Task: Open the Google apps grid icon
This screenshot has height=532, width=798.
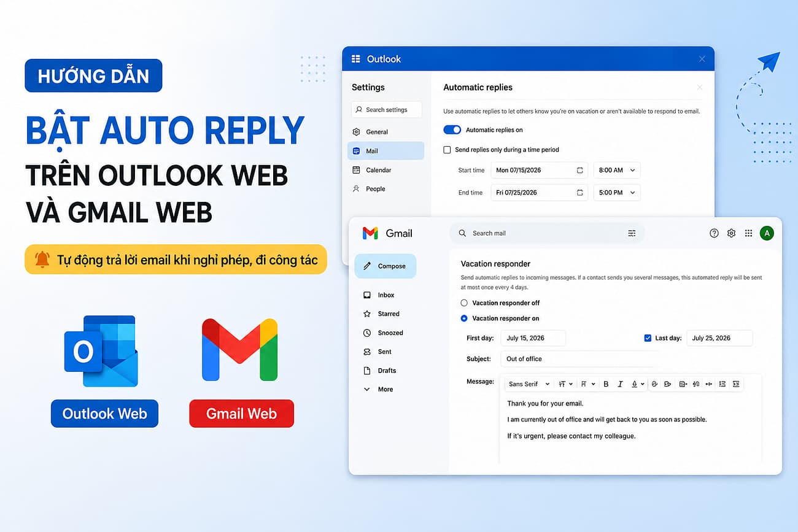Action: [748, 233]
